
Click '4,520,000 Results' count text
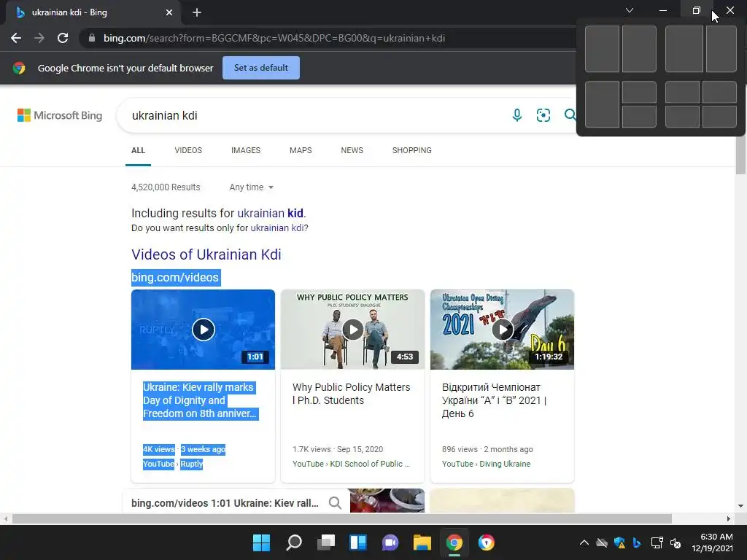tap(166, 187)
